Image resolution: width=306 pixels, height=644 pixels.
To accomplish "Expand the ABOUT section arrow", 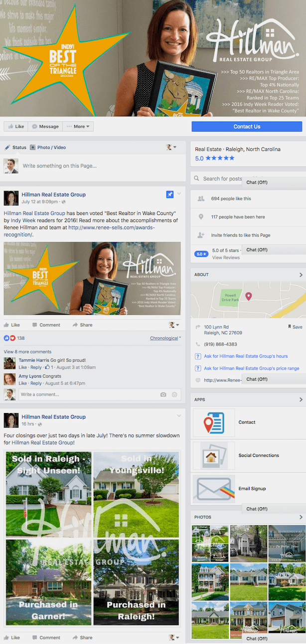I will click(301, 275).
